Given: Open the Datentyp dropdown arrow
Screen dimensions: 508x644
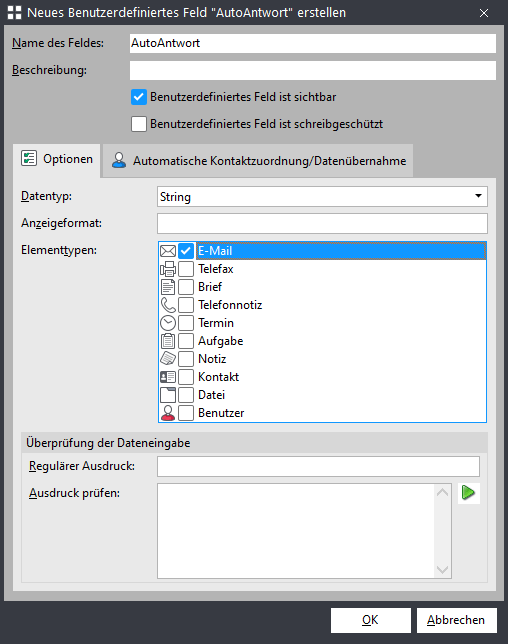Looking at the screenshot, I should [478, 196].
